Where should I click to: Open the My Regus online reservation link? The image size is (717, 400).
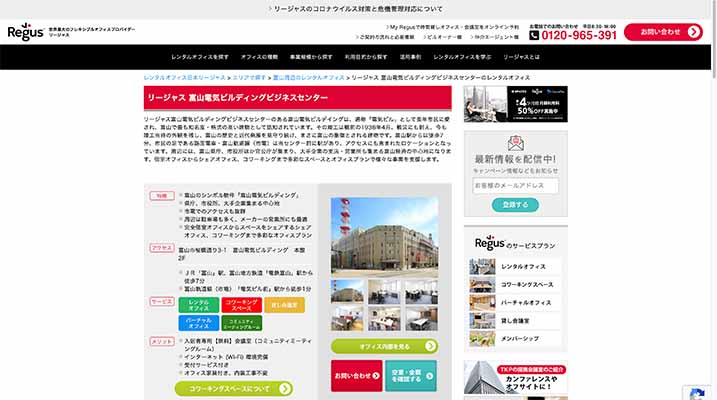click(x=452, y=27)
